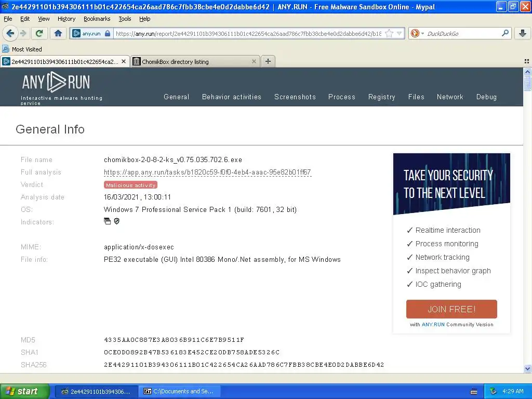532x399 pixels.
Task: Select the application/x-dosexec MIME value
Action: (x=139, y=247)
